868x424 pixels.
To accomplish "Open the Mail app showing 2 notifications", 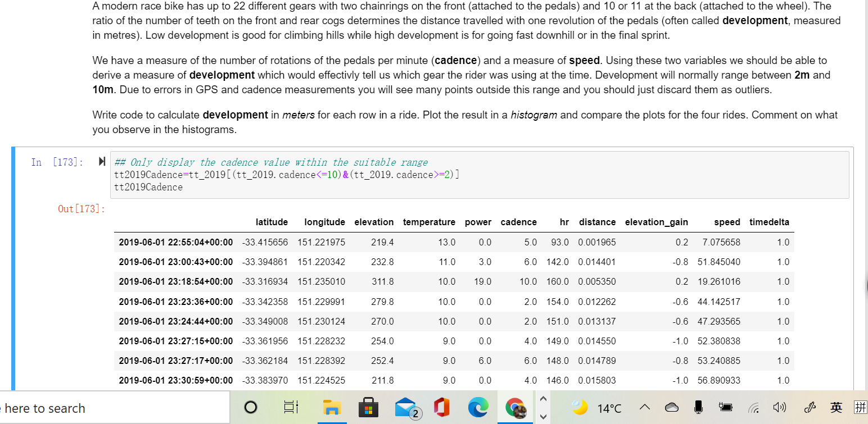I will [406, 407].
